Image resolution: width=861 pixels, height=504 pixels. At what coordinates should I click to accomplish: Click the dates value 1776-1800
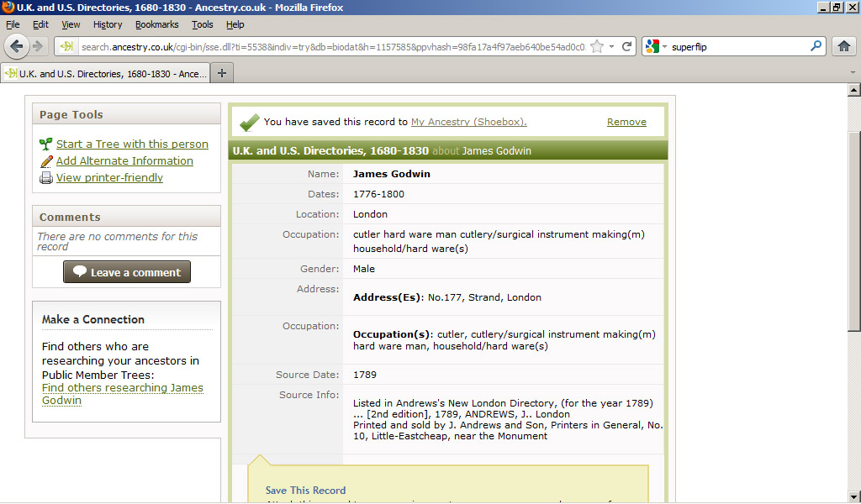[x=378, y=194]
